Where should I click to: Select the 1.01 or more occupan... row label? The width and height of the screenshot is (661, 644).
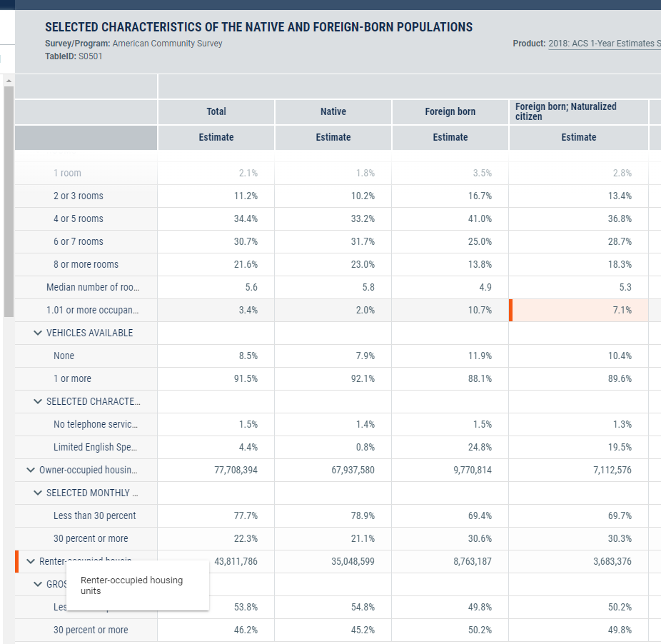(x=93, y=310)
